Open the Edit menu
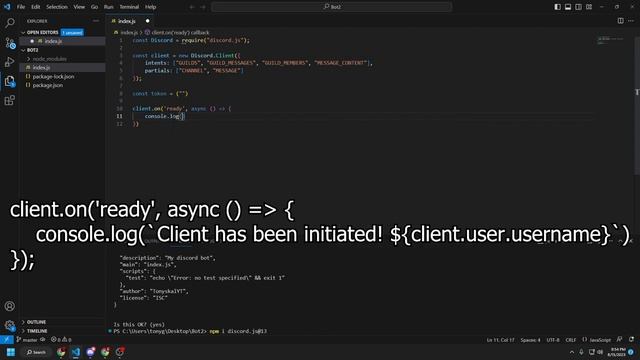Image resolution: width=640 pixels, height=360 pixels. [36, 7]
